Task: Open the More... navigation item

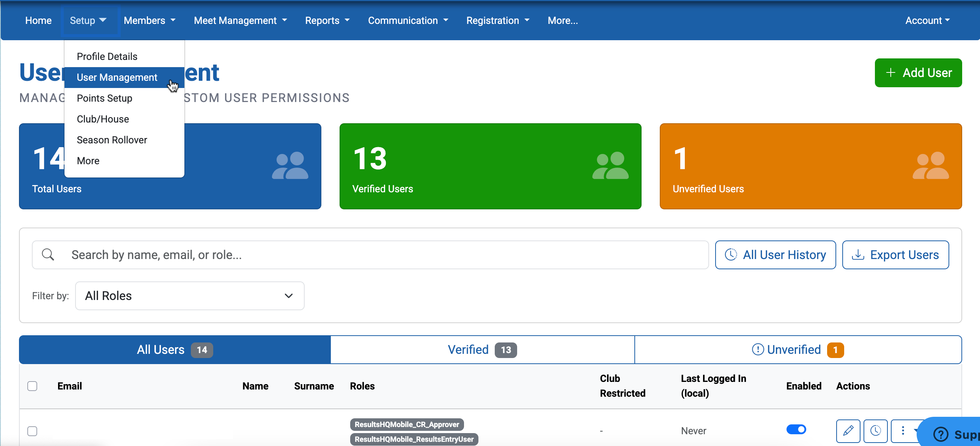Action: pyautogui.click(x=562, y=20)
